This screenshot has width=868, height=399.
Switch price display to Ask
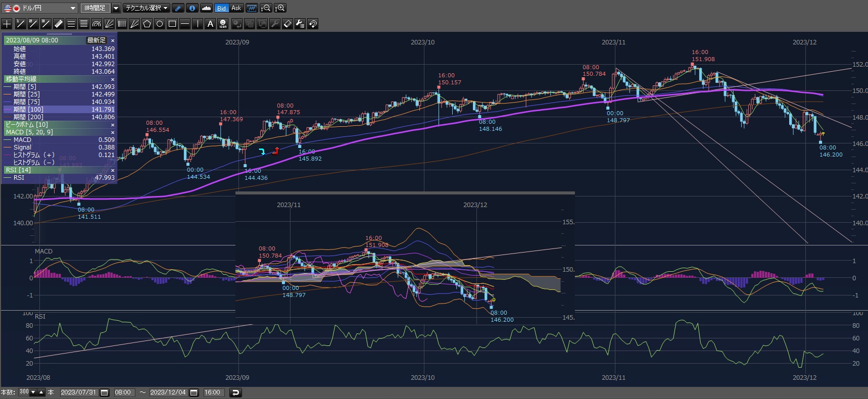pyautogui.click(x=236, y=8)
